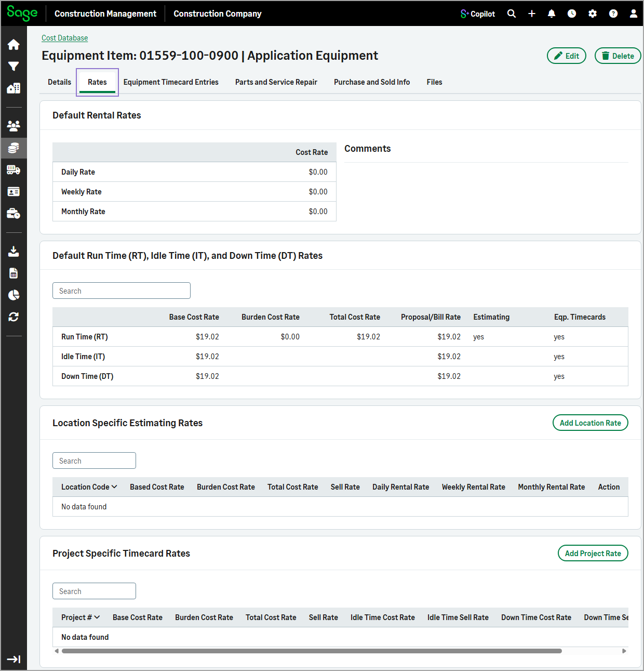The image size is (644, 671).
Task: Click search field in Location Specific rates
Action: (94, 461)
